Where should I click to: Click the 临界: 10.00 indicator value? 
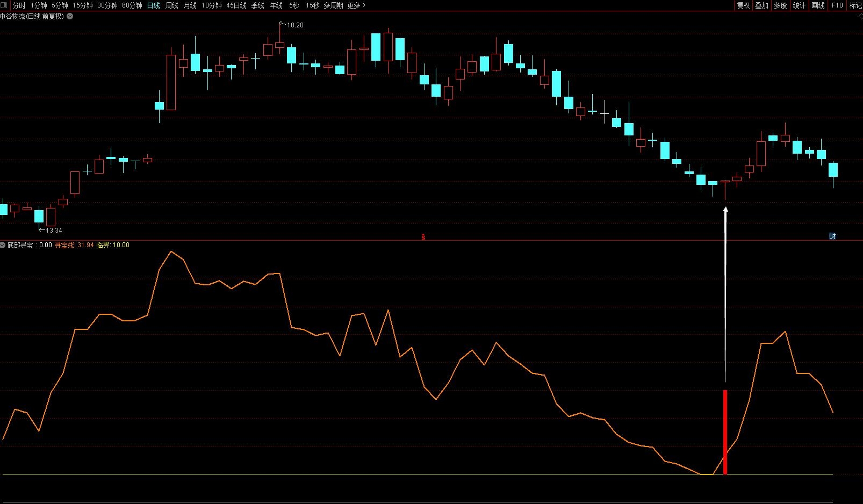coord(113,245)
